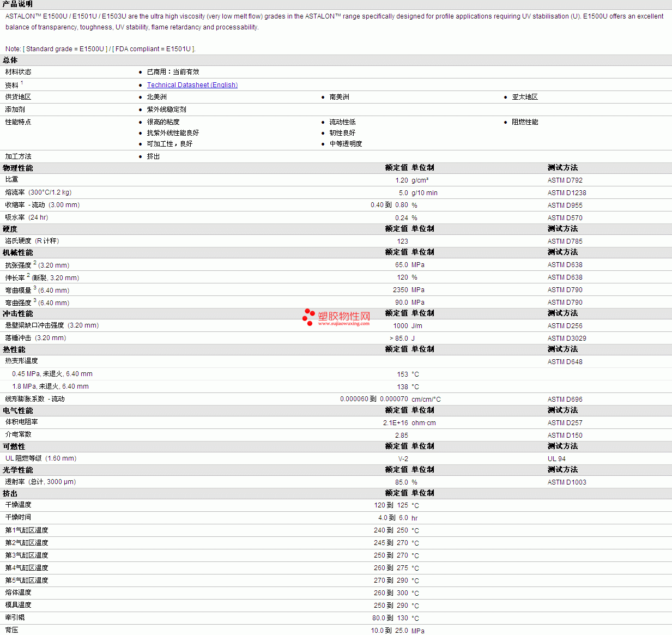Select the 吸水率 (24 hr) label
The width and height of the screenshot is (672, 635).
click(27, 217)
